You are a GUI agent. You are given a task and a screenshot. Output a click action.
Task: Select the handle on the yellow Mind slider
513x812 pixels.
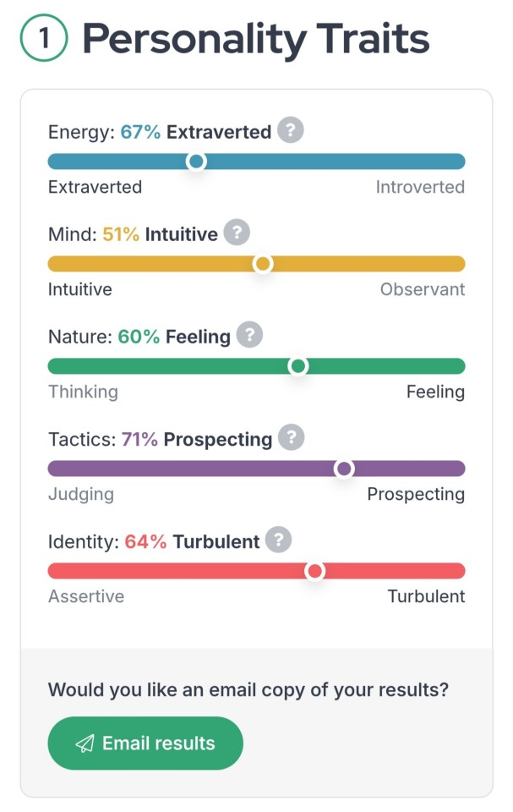[x=263, y=264]
